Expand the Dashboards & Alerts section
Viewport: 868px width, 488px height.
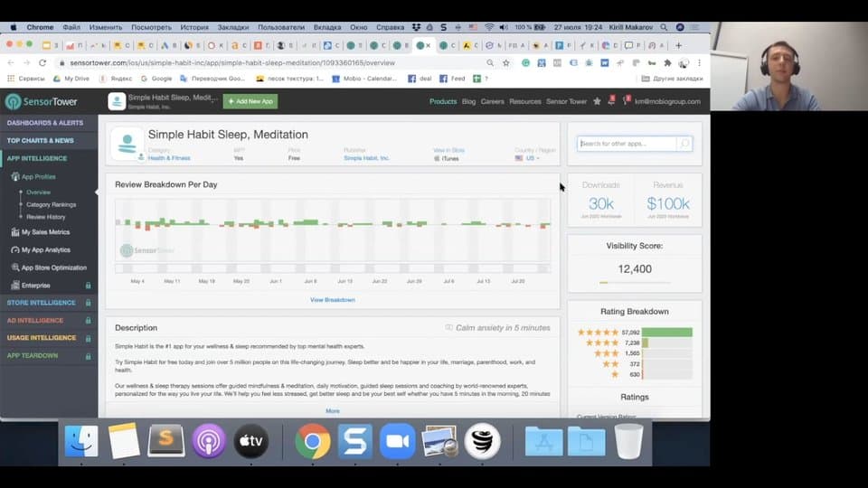(45, 123)
